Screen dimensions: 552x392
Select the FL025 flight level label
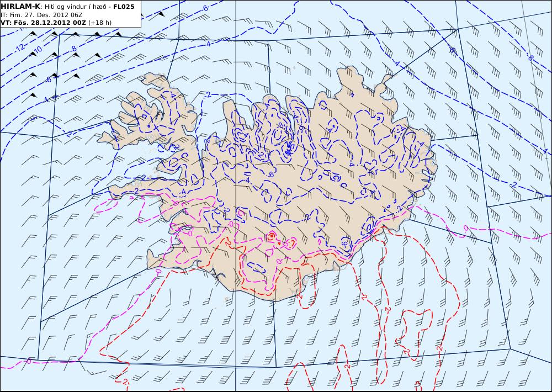pos(124,7)
